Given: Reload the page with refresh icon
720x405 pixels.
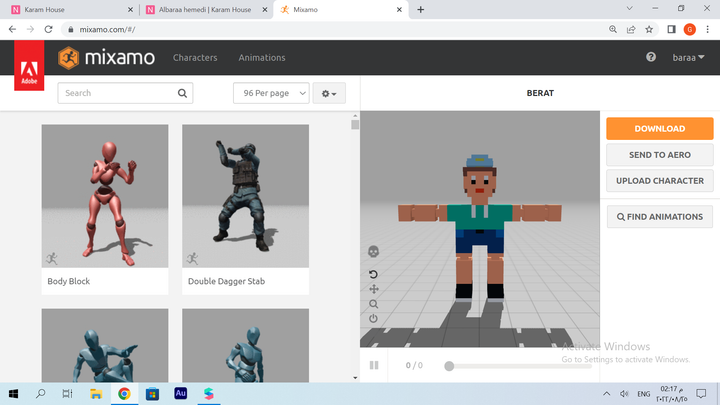Looking at the screenshot, I should point(48,29).
